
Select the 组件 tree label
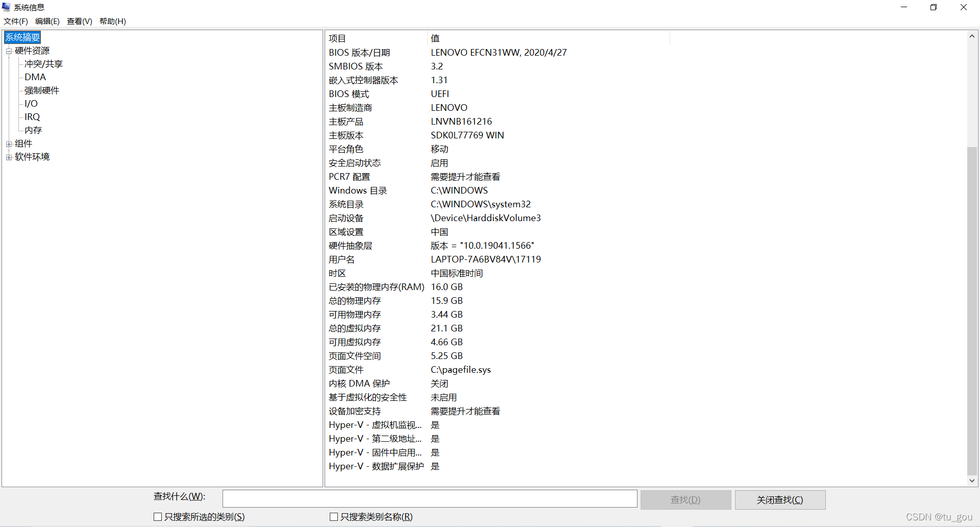click(x=23, y=143)
